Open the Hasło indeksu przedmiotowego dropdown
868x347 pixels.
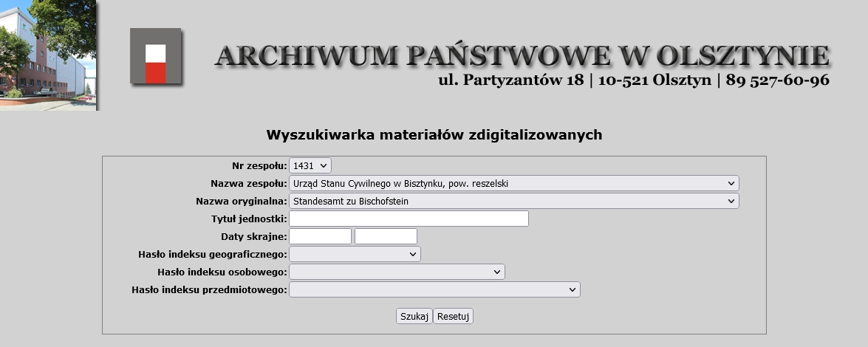click(434, 289)
